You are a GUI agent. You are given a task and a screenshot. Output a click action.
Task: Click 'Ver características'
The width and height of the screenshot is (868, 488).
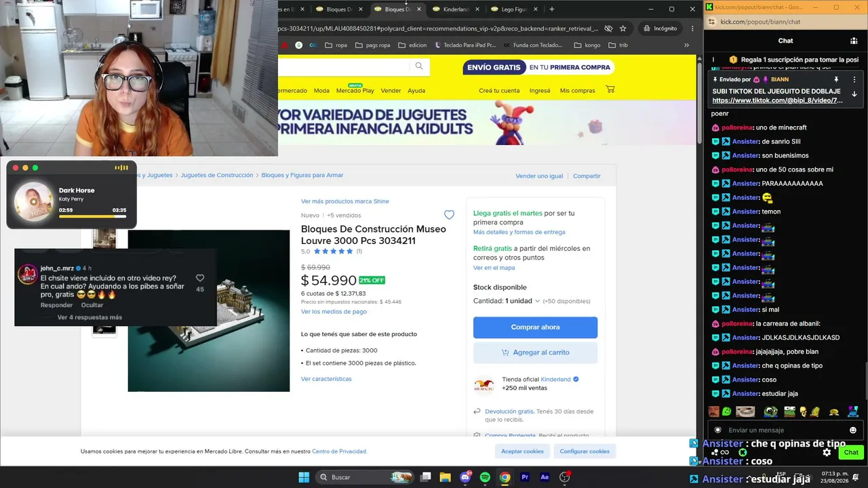(326, 379)
